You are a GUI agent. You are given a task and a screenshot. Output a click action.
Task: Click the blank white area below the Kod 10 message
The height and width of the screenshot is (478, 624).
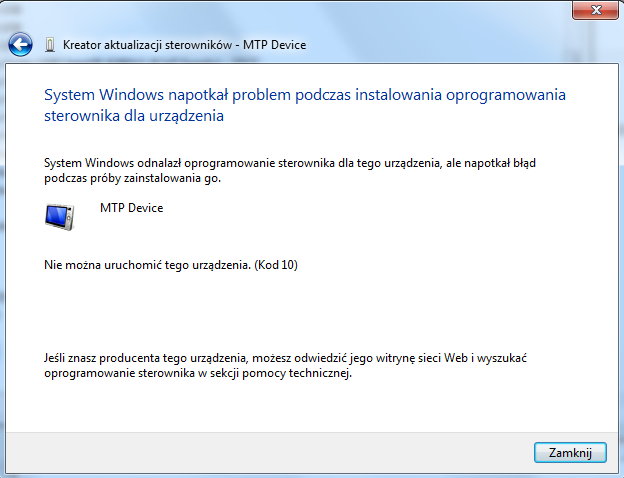[x=300, y=310]
